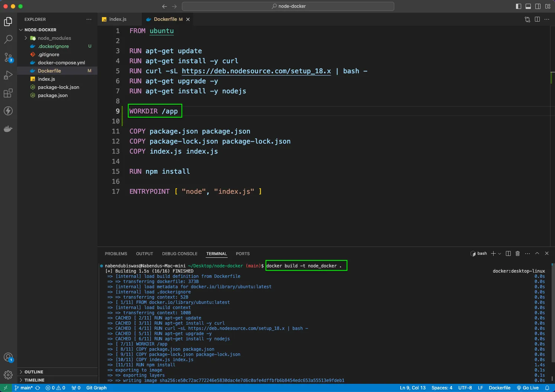Open the Accounts icon in activity bar
This screenshot has height=392, width=555.
pos(8,358)
